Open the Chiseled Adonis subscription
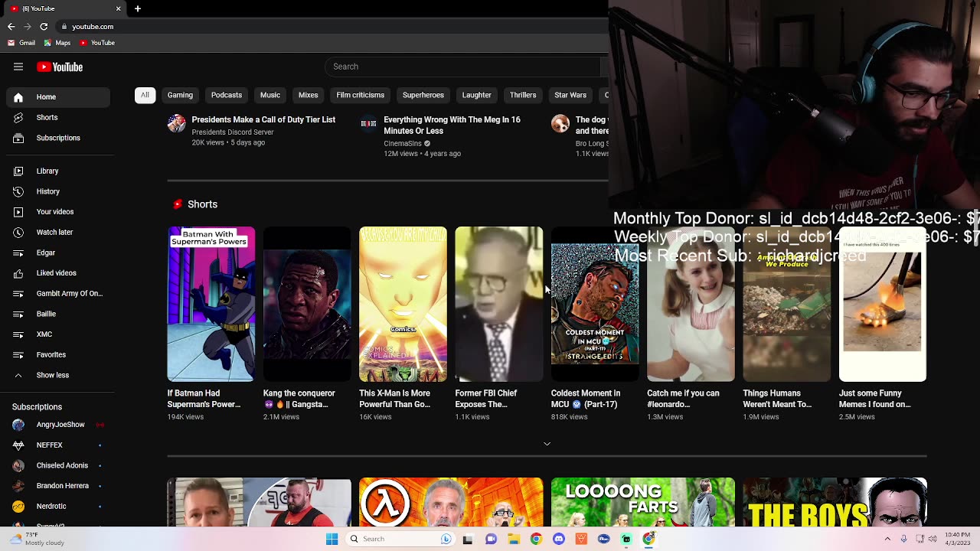Screen dimensions: 980x551 pos(57,465)
